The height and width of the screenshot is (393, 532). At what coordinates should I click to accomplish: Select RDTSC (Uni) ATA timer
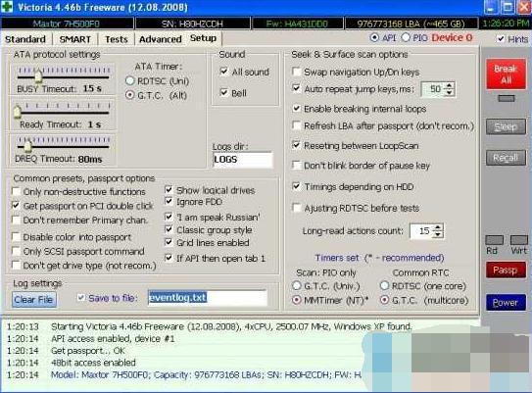tap(129, 80)
